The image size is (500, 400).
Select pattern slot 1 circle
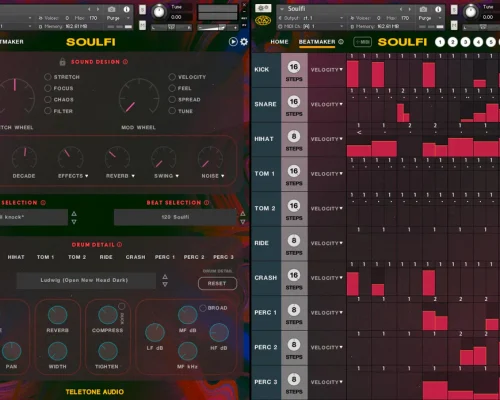(x=440, y=42)
